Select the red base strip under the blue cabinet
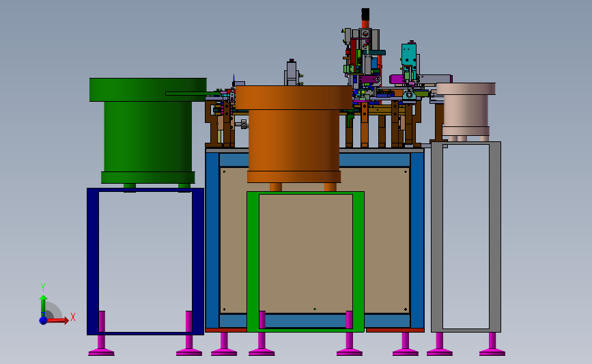Image resolution: width=592 pixels, height=364 pixels. pos(395,331)
